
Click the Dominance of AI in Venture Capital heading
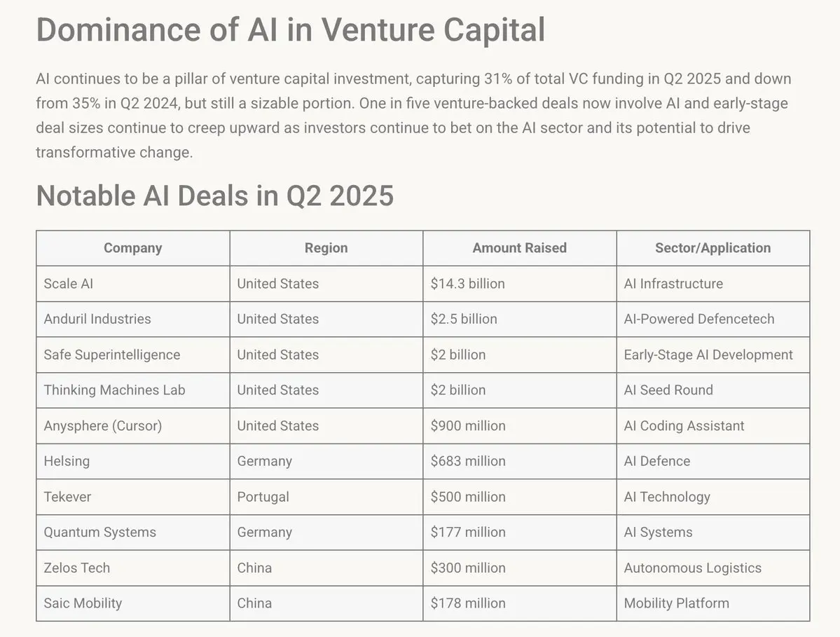(291, 29)
